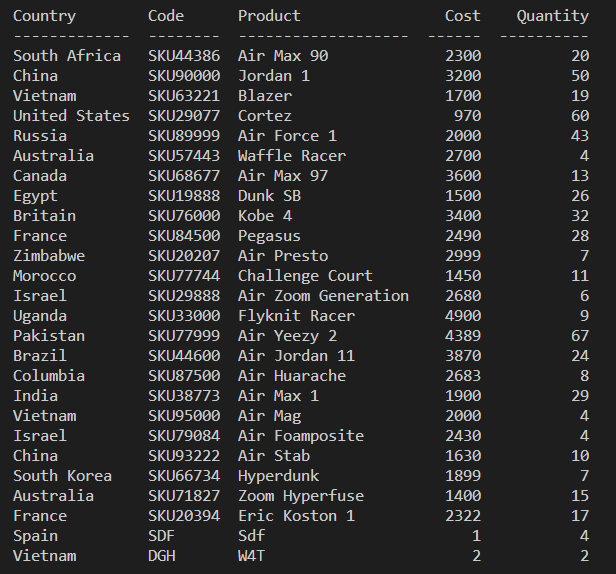Select the Pegasus product cell

[269, 237]
